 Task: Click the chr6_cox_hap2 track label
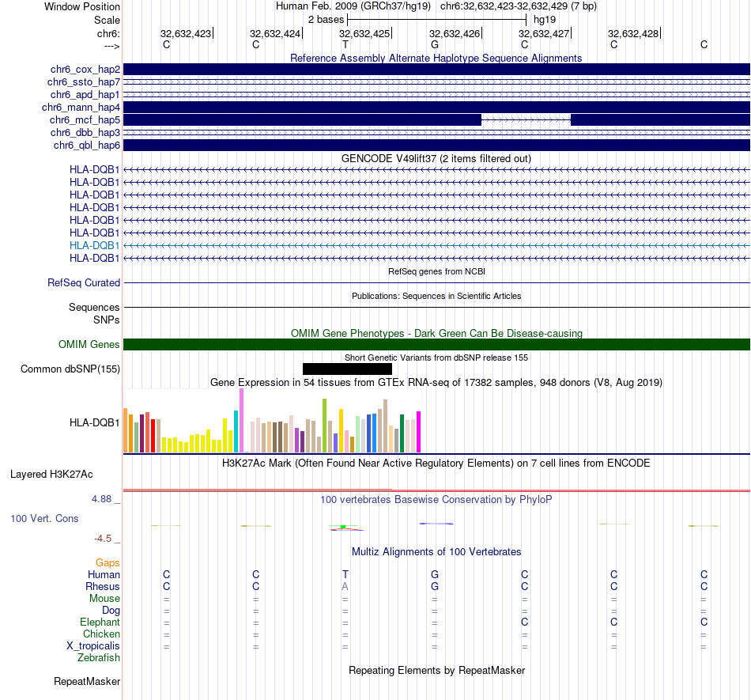pos(85,70)
